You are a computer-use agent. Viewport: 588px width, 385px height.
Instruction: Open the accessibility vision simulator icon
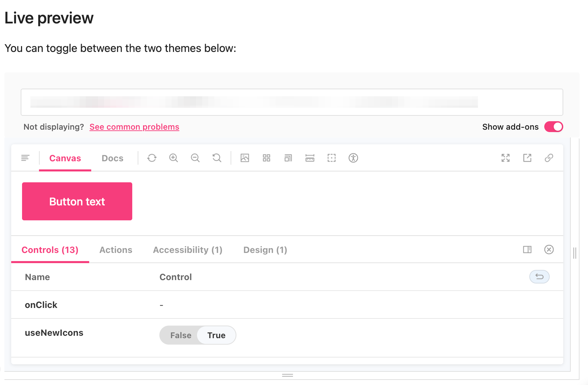coord(353,158)
